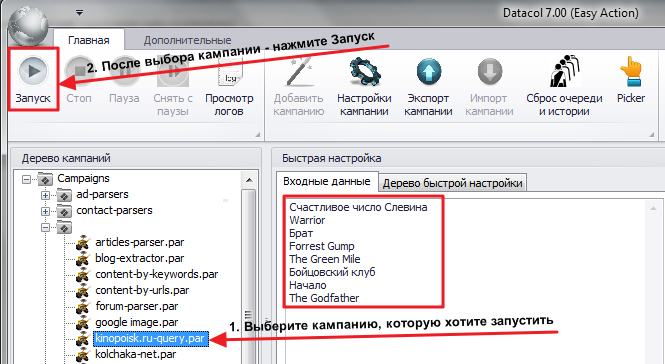665x364 pixels.
Task: Select google image.par campaign
Action: (x=137, y=322)
